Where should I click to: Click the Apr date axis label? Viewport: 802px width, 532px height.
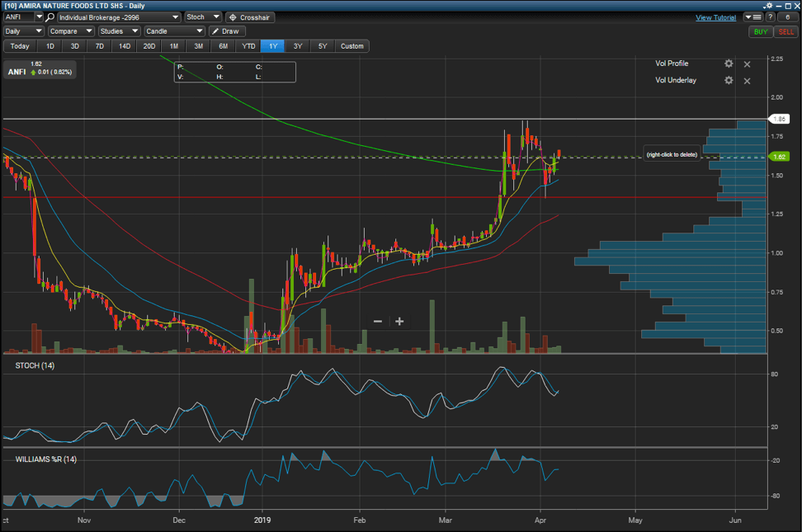point(540,520)
